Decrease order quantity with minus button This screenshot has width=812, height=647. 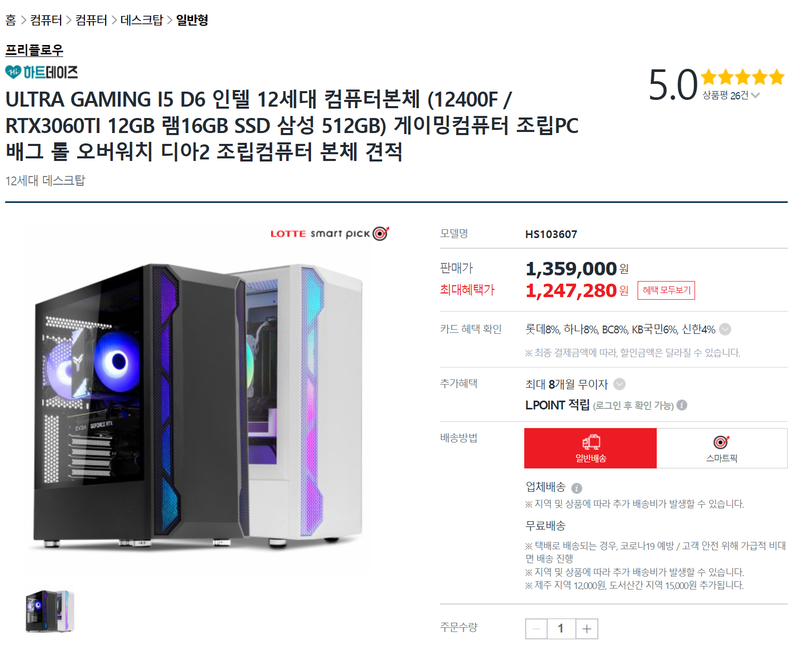click(537, 629)
